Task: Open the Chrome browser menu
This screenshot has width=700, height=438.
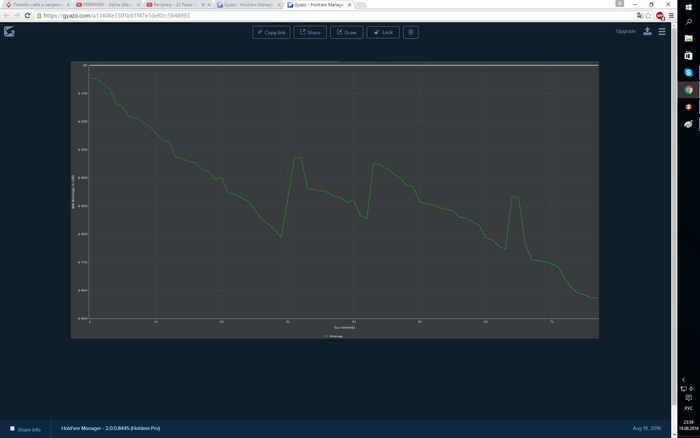Action: [671, 15]
